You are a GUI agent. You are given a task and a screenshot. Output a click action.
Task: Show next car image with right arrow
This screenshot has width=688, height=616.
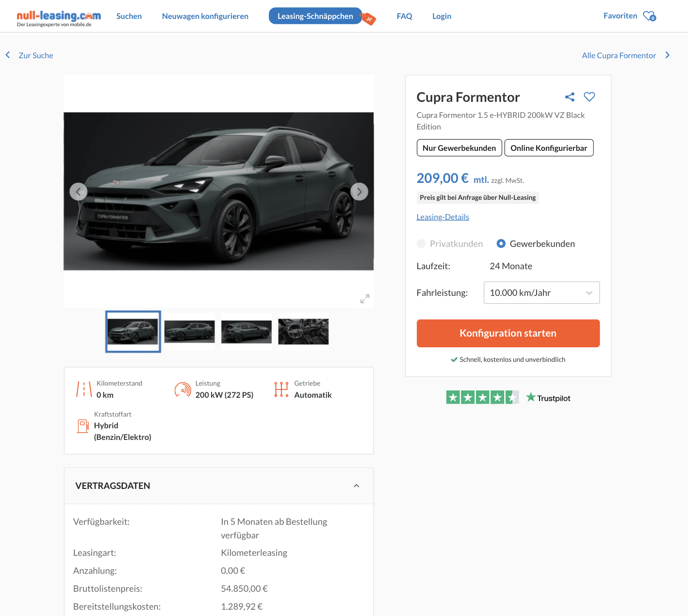click(x=359, y=192)
